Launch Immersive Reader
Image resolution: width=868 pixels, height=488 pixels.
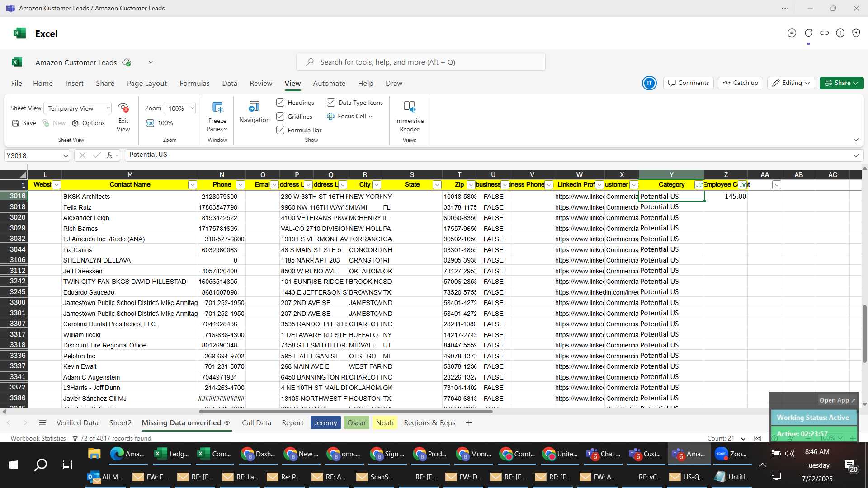click(409, 107)
